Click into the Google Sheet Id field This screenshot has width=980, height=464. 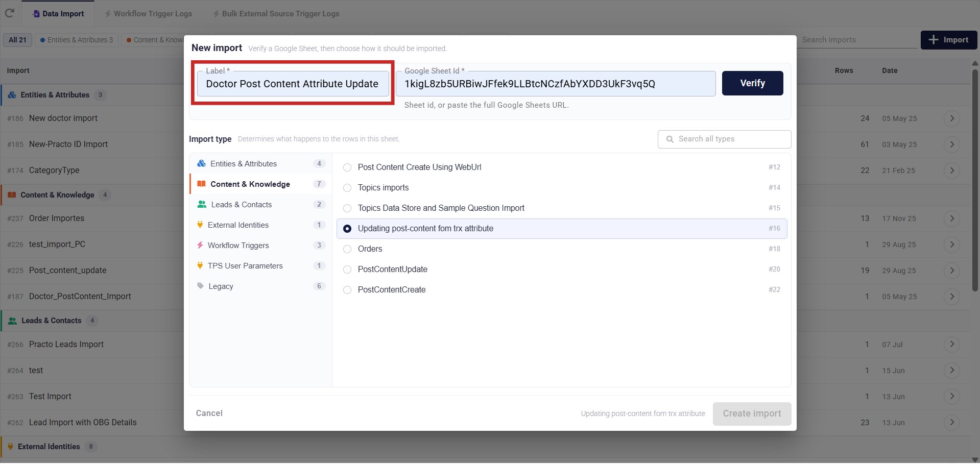[x=556, y=84]
